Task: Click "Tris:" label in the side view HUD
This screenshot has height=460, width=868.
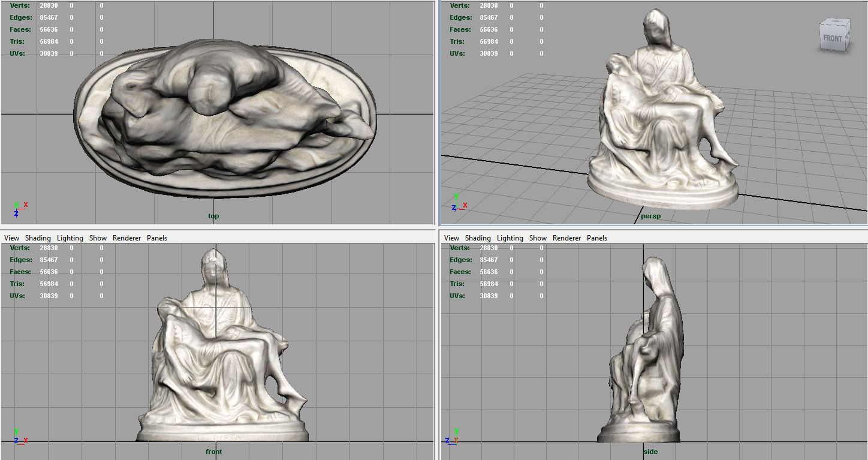Action: click(x=458, y=284)
